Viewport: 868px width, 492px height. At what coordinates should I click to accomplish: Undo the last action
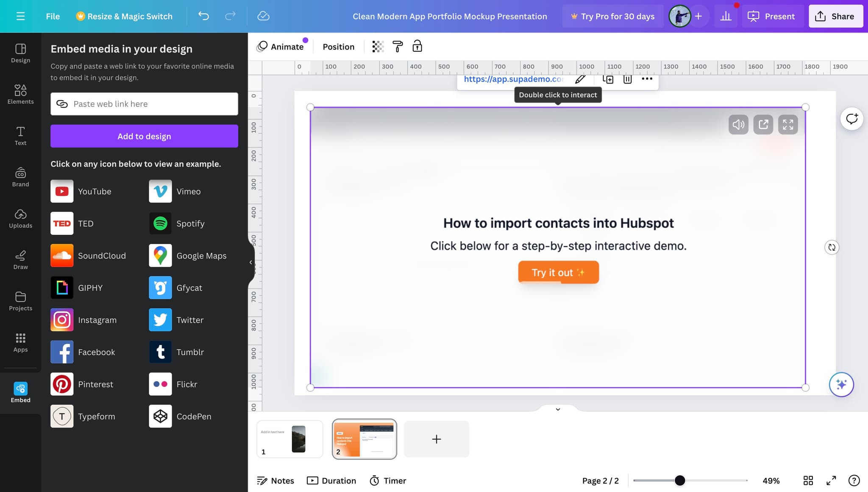pyautogui.click(x=203, y=16)
